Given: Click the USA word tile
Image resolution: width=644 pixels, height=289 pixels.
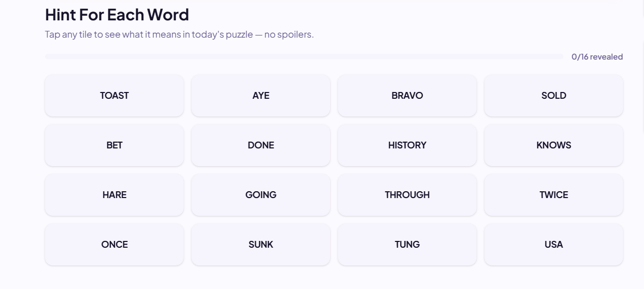Looking at the screenshot, I should pos(553,244).
